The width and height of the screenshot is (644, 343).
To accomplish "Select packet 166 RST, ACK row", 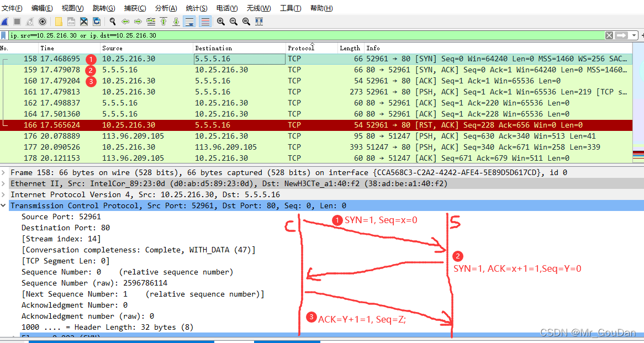I will pos(316,125).
